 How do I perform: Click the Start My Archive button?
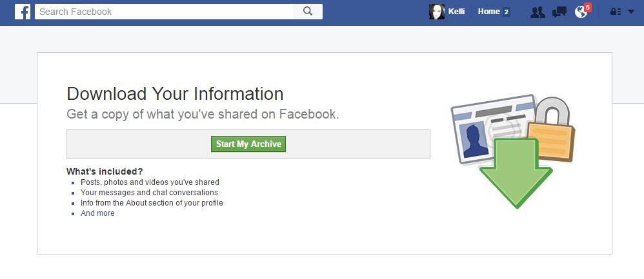[x=248, y=144]
